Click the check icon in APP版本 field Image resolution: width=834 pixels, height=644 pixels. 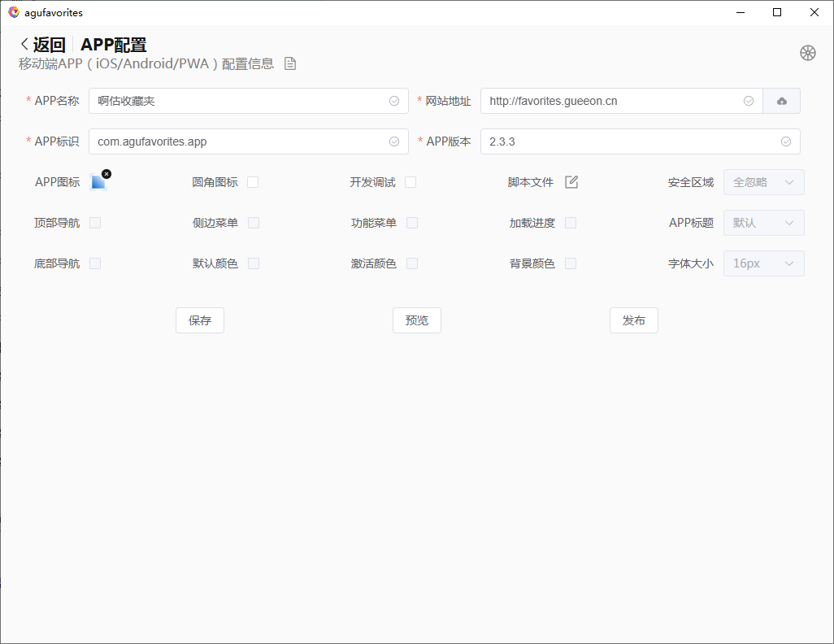pyautogui.click(x=786, y=141)
